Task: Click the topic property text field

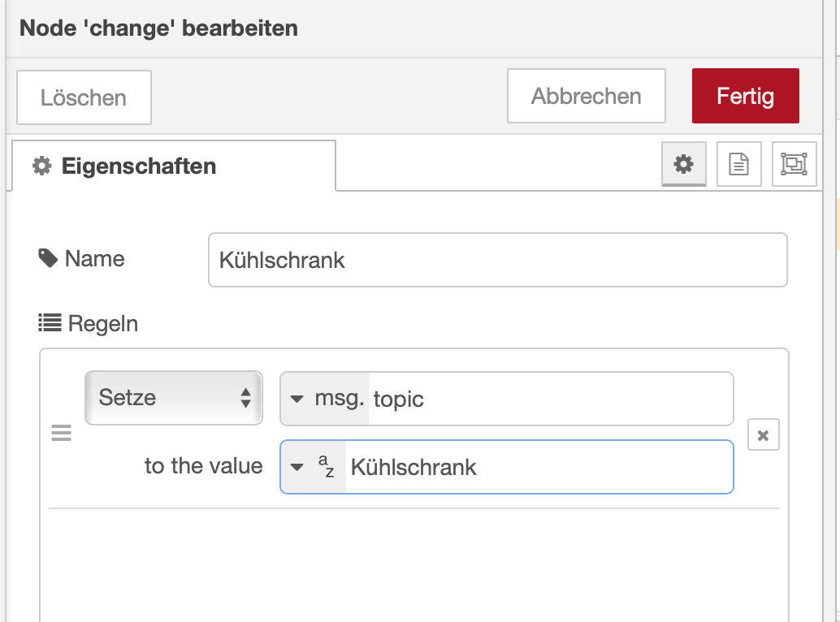Action: [549, 399]
